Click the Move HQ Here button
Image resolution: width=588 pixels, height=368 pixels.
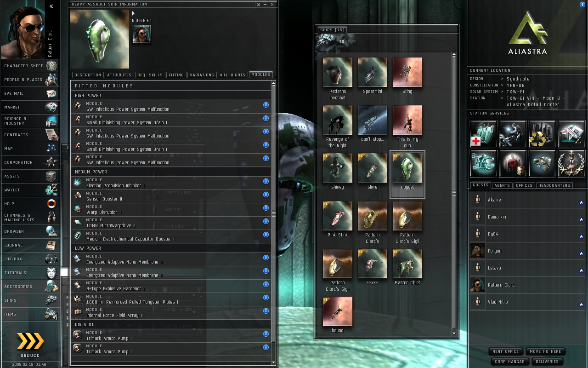point(545,351)
